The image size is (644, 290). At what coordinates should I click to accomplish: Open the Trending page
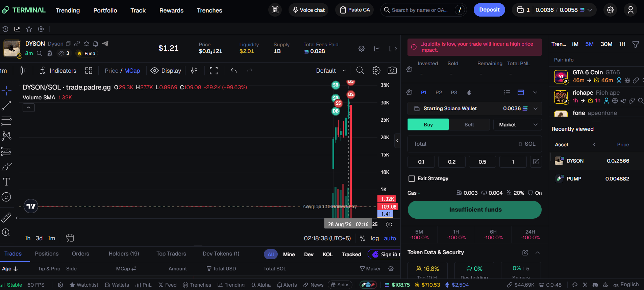(x=68, y=10)
